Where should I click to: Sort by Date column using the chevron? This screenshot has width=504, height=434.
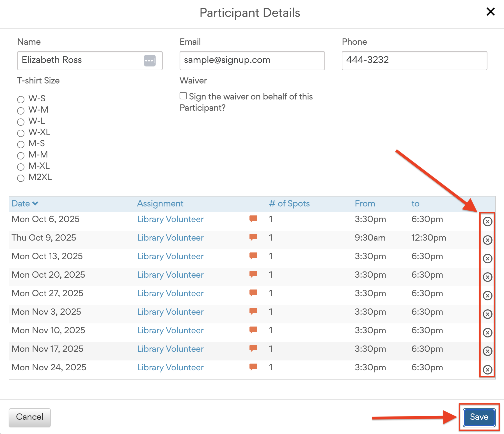[x=35, y=204]
